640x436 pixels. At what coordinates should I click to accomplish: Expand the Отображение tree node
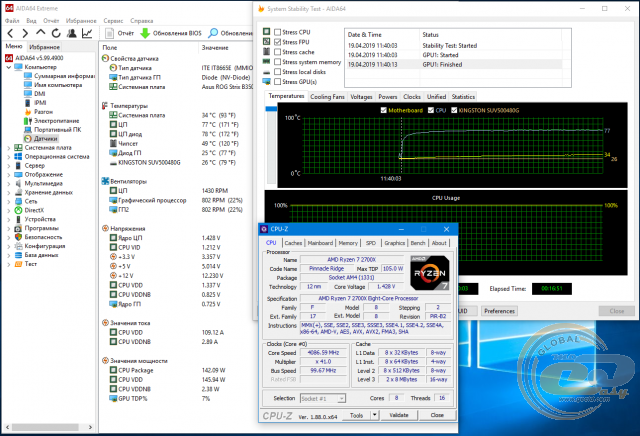click(9, 175)
